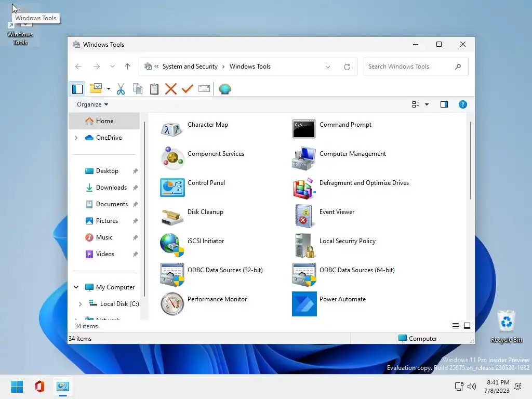Screen dimensions: 532x399
Task: Launch Command Prompt from the list
Action: point(303,129)
